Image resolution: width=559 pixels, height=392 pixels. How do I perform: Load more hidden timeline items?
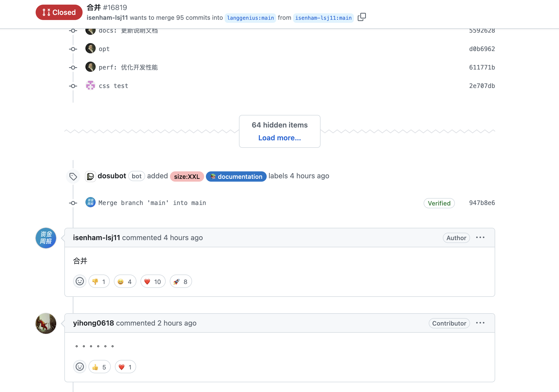pyautogui.click(x=279, y=138)
